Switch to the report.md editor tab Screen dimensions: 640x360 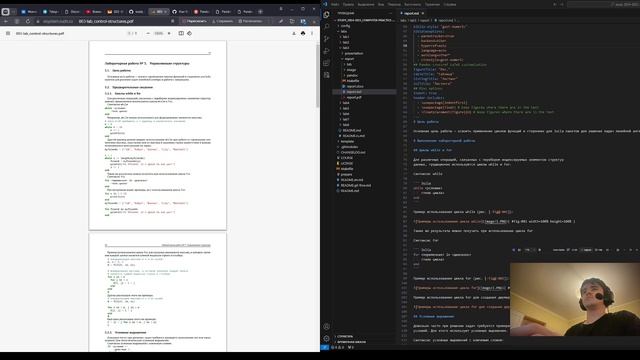(x=411, y=13)
